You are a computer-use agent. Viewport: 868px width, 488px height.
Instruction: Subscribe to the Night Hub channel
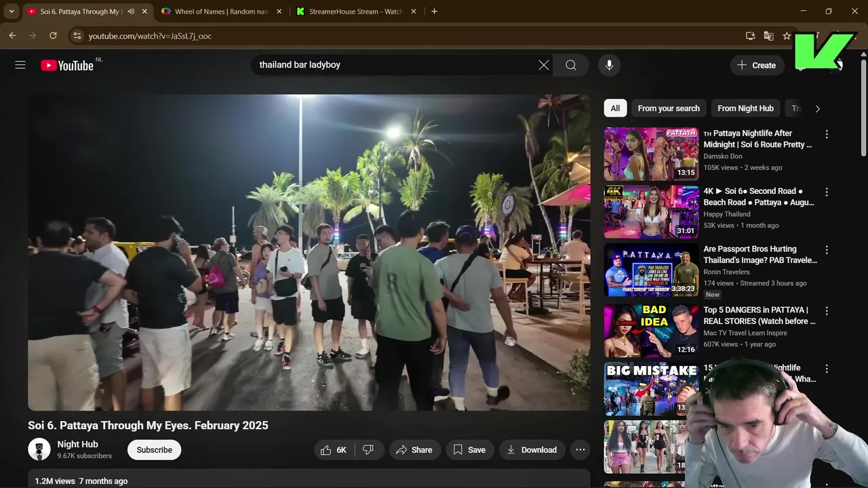pos(154,450)
